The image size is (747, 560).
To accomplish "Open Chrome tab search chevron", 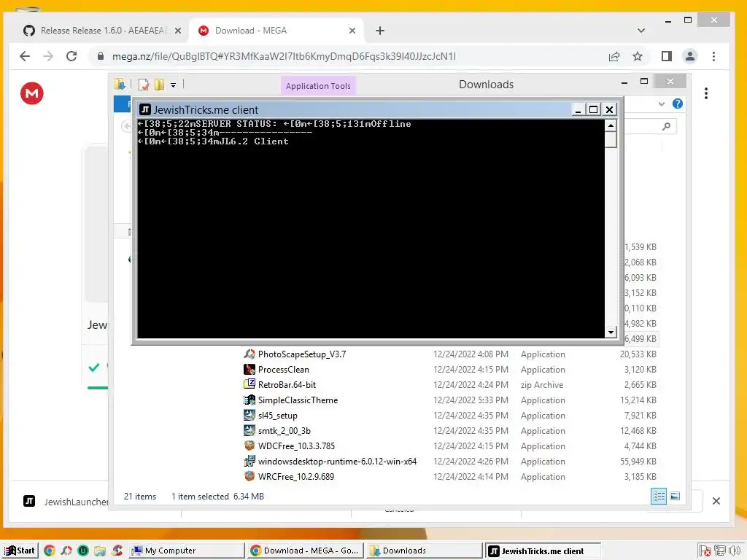I will tap(641, 31).
